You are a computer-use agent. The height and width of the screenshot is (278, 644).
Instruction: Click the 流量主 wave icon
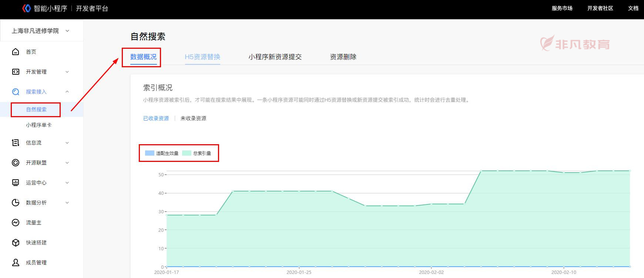click(16, 223)
